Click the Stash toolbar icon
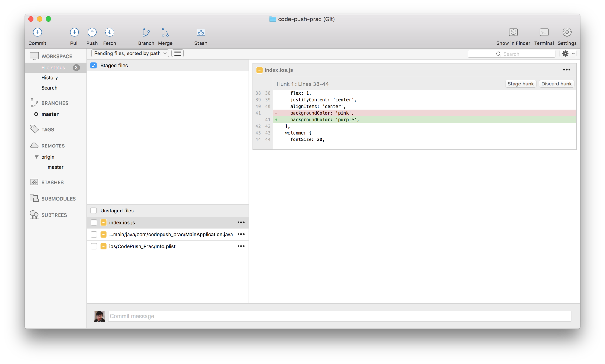This screenshot has width=605, height=364. click(x=201, y=32)
